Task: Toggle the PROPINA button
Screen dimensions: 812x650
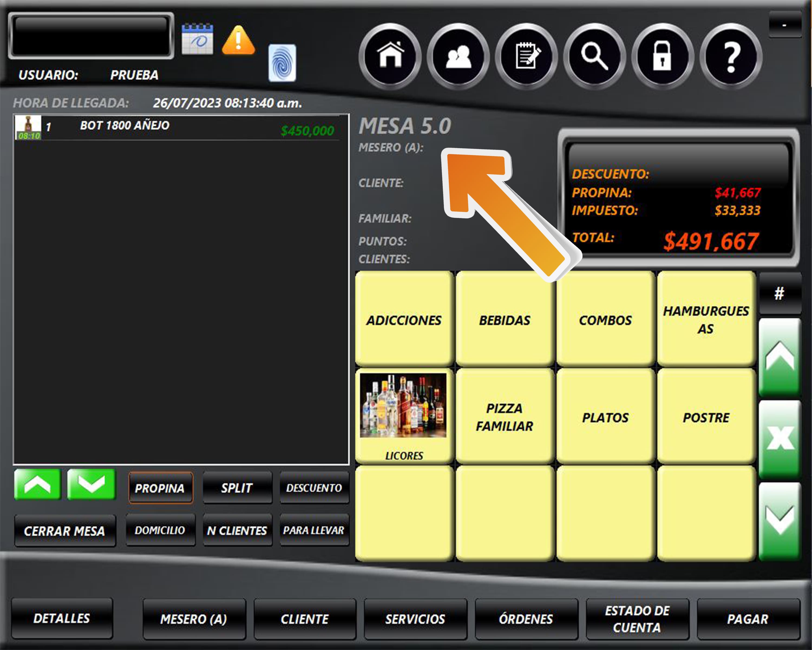Action: (161, 488)
